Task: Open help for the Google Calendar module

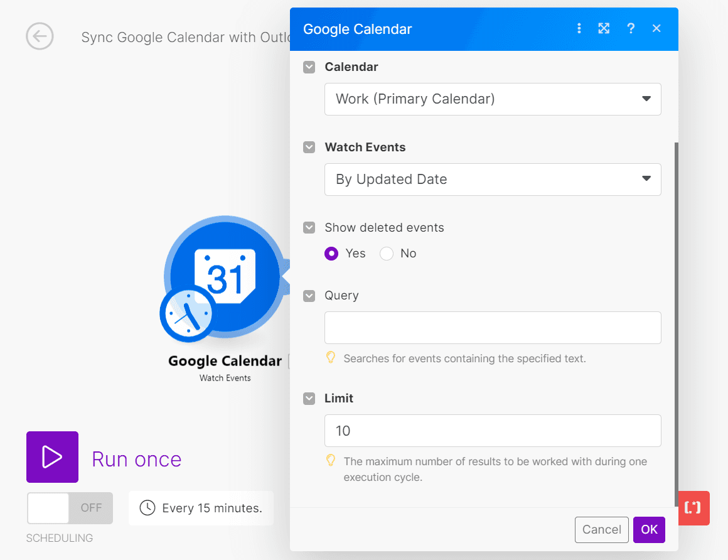Action: [x=631, y=28]
